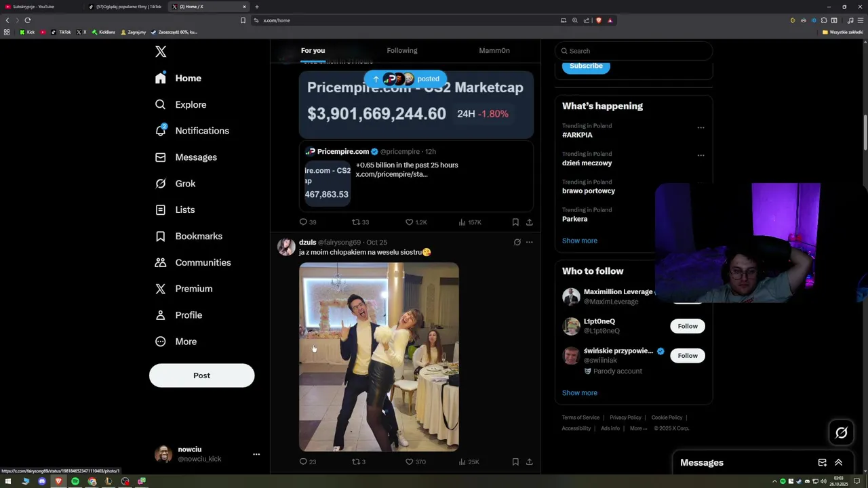Viewport: 868px width, 488px height.
Task: Follow L1ptOneQ
Action: click(x=688, y=326)
